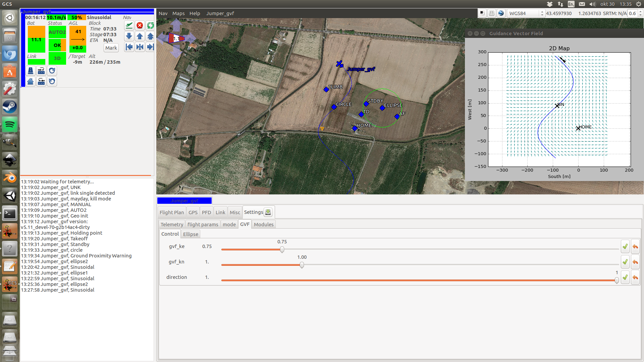Click the map zoom level stepper arrows
644x362 pixels.
pos(640,13)
